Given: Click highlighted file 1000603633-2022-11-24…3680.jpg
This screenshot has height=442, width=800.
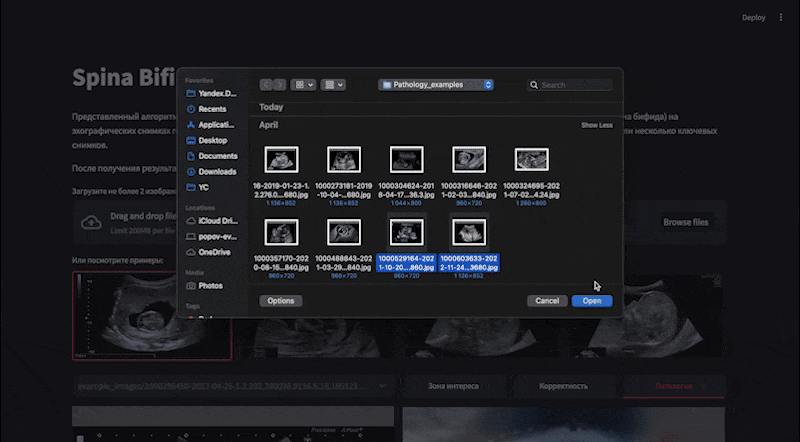Looking at the screenshot, I should [469, 263].
